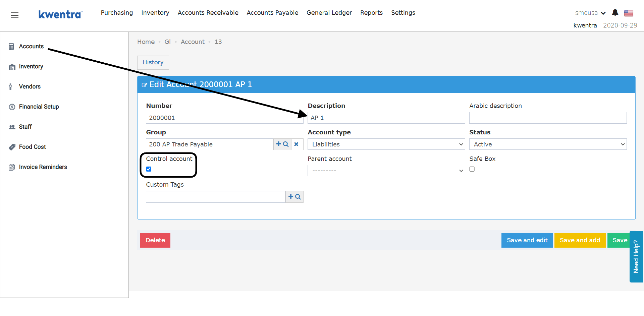
Task: Expand the smousa user dropdown
Action: coord(590,13)
